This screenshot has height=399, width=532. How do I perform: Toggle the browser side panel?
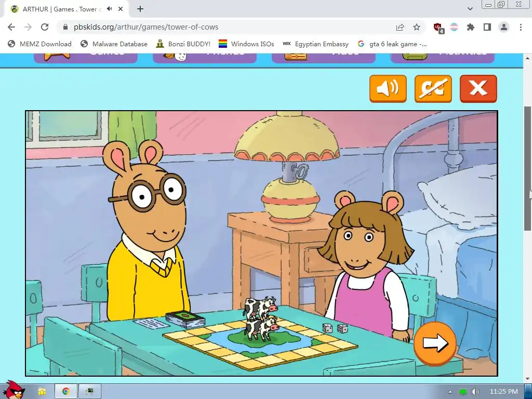coord(487,27)
